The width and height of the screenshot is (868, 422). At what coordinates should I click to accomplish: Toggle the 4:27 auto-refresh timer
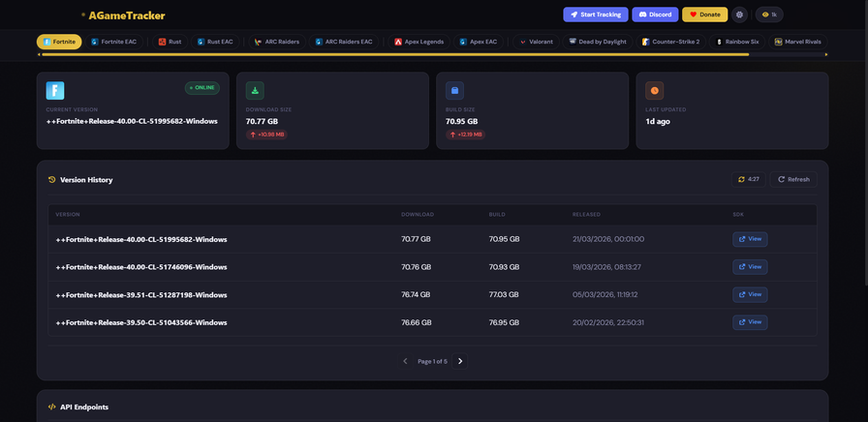click(x=749, y=179)
